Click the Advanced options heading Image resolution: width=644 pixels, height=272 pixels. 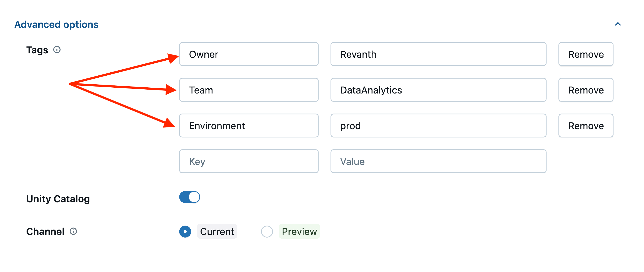(57, 25)
